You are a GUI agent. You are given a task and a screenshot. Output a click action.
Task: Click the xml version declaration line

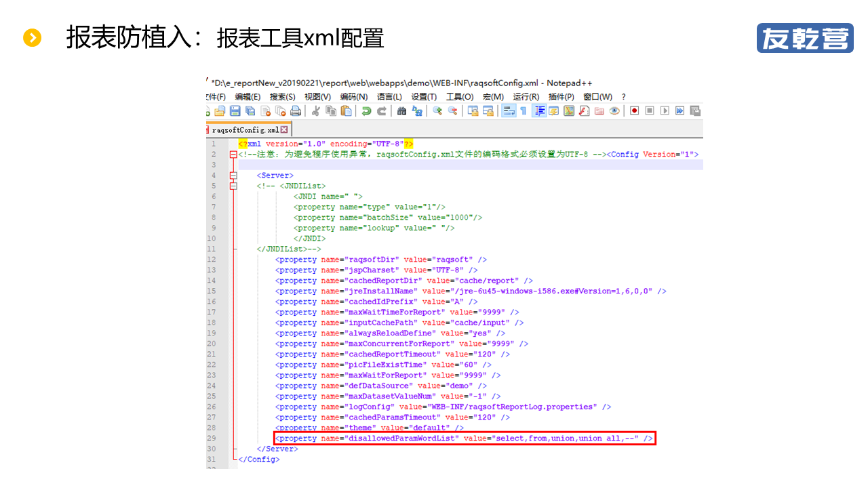pyautogui.click(x=326, y=144)
